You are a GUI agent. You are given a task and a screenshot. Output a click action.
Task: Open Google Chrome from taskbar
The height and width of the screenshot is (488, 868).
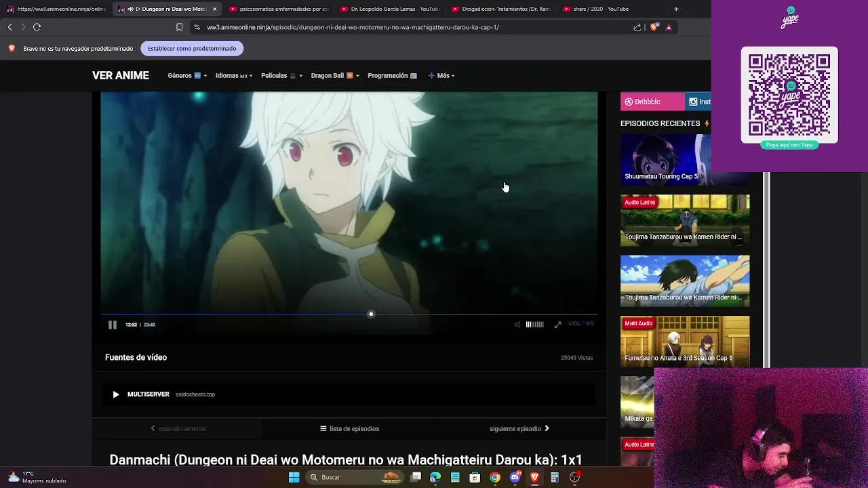tap(495, 477)
